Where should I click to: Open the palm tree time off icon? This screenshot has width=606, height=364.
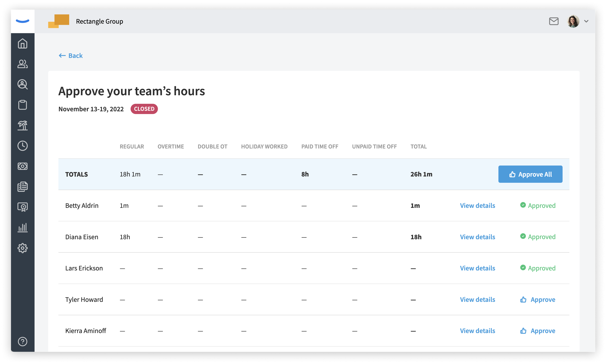(23, 125)
